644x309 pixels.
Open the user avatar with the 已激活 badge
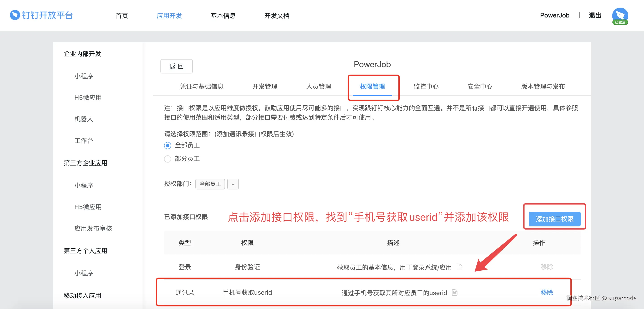(x=620, y=16)
